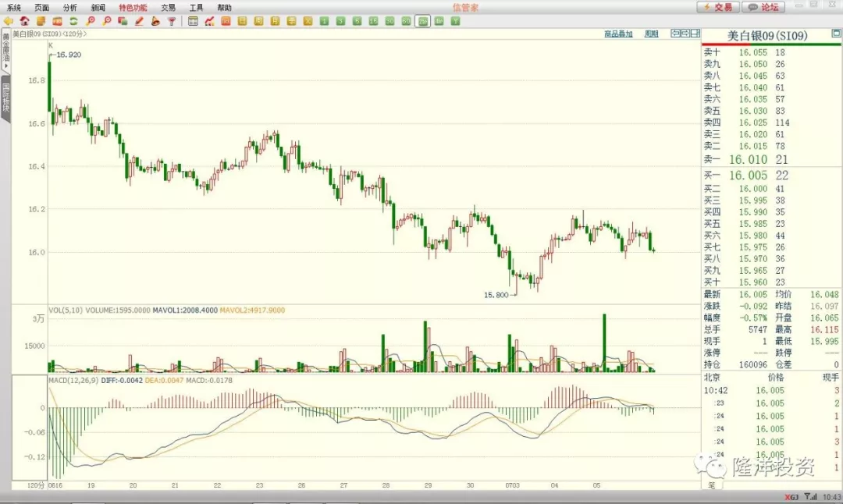This screenshot has height=504, width=843.
Task: Select the 3-minute period button
Action: click(x=340, y=21)
